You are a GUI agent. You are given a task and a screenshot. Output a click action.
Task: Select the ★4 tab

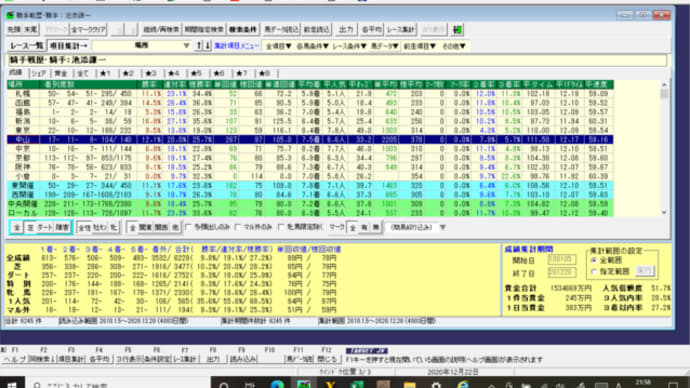173,73
